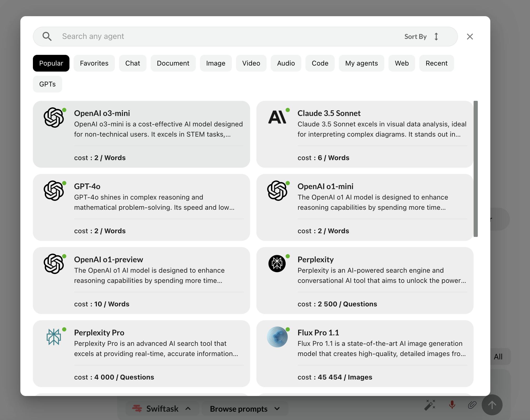This screenshot has height=420, width=530.
Task: Open the Perplexity agent via its icon
Action: [x=277, y=264]
